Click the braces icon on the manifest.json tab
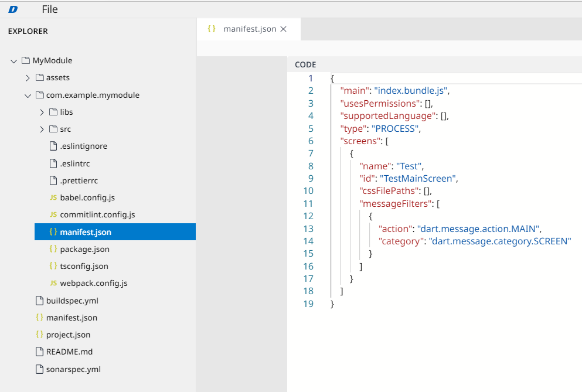This screenshot has height=392, width=582. tap(212, 29)
